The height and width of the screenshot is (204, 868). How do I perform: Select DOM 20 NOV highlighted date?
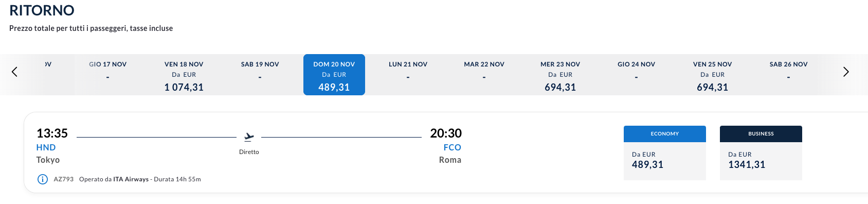click(334, 75)
